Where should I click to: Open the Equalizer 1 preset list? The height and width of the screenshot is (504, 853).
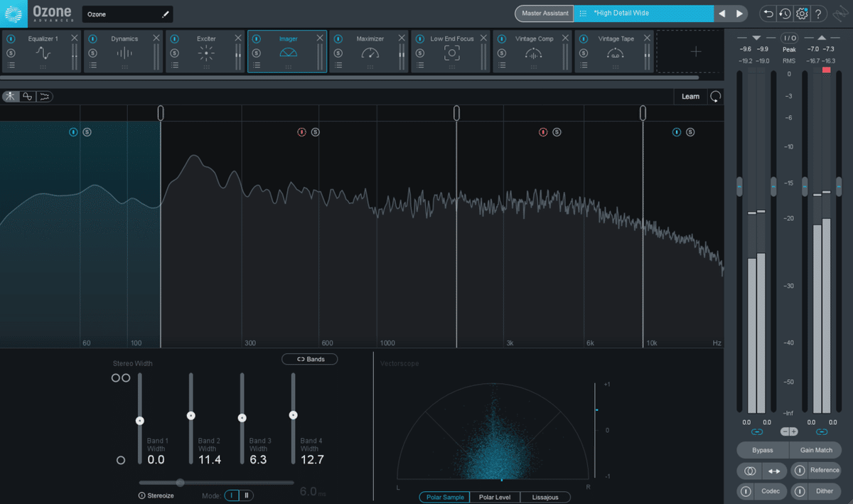pyautogui.click(x=11, y=65)
